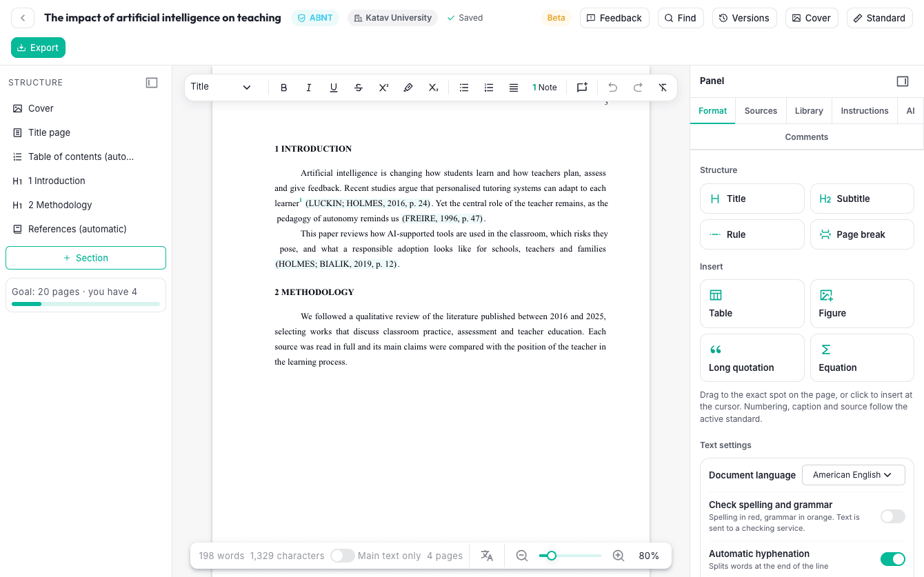This screenshot has width=924, height=577.
Task: Add a comment from toolbar
Action: point(582,88)
